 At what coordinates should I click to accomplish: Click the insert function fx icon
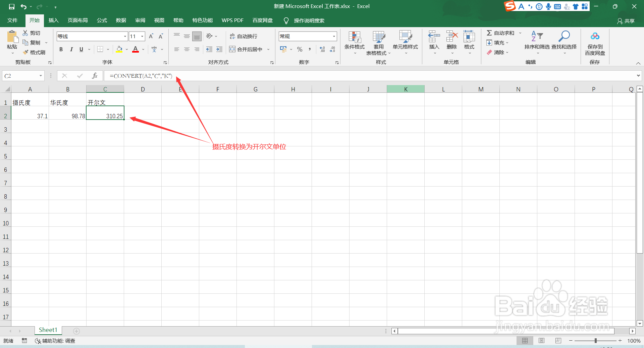coord(95,76)
